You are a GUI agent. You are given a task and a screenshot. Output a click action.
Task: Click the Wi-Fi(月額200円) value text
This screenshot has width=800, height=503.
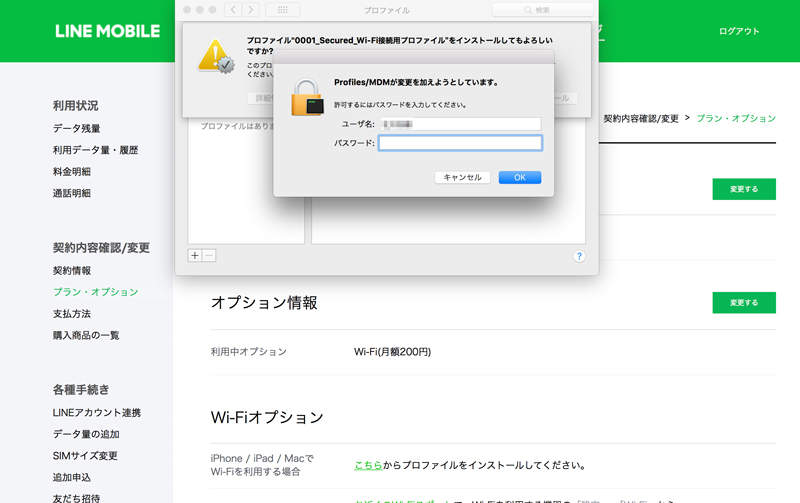pos(392,352)
